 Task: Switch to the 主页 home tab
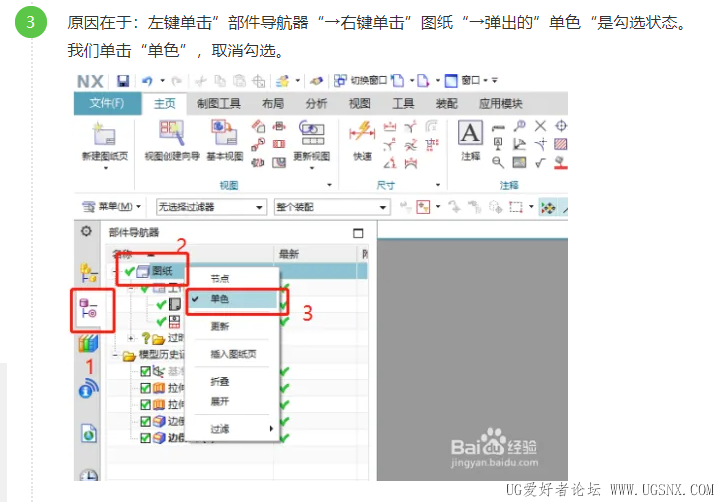click(164, 104)
